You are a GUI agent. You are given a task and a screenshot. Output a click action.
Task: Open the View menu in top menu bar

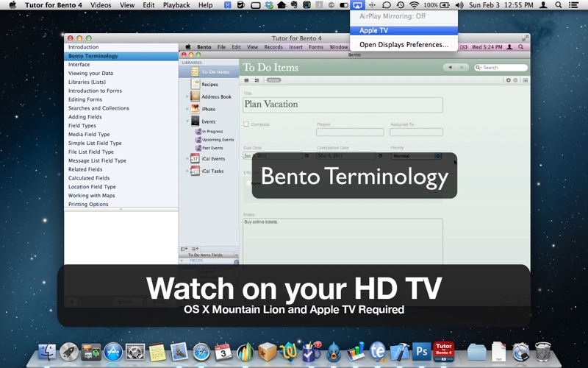[126, 5]
